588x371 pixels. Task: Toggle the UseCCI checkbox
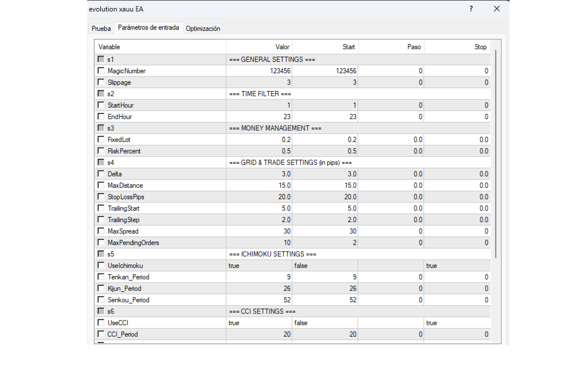point(101,323)
